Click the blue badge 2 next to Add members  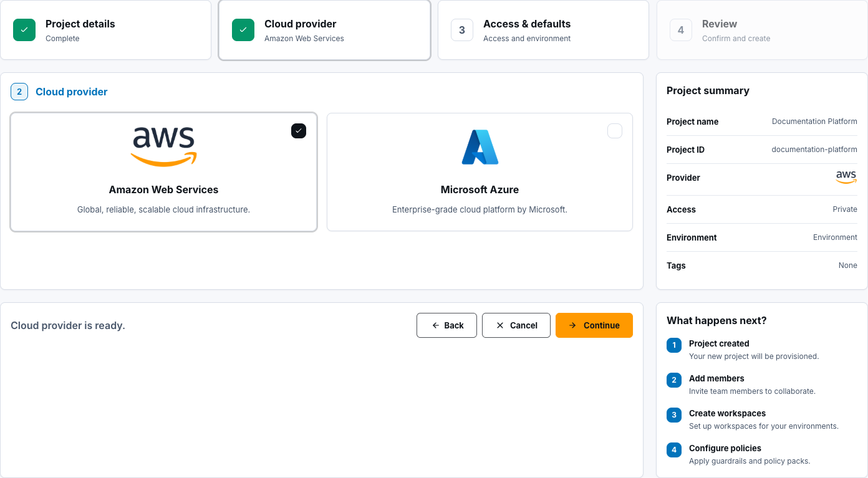click(674, 380)
